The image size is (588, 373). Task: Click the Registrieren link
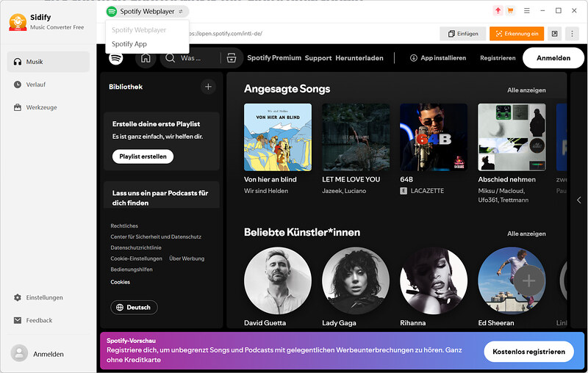coord(498,58)
